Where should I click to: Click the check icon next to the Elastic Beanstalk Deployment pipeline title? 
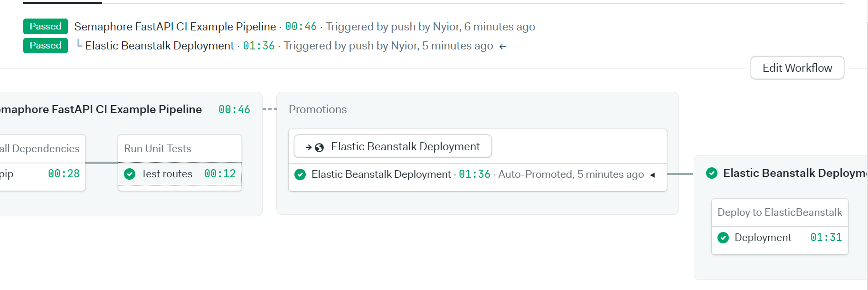pyautogui.click(x=712, y=173)
